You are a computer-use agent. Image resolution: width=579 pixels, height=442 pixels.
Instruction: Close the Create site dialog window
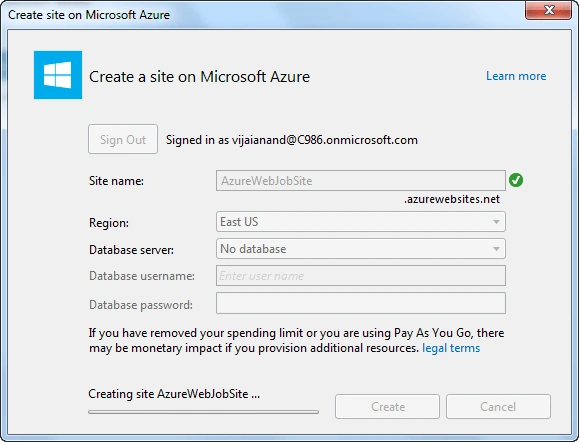548,10
